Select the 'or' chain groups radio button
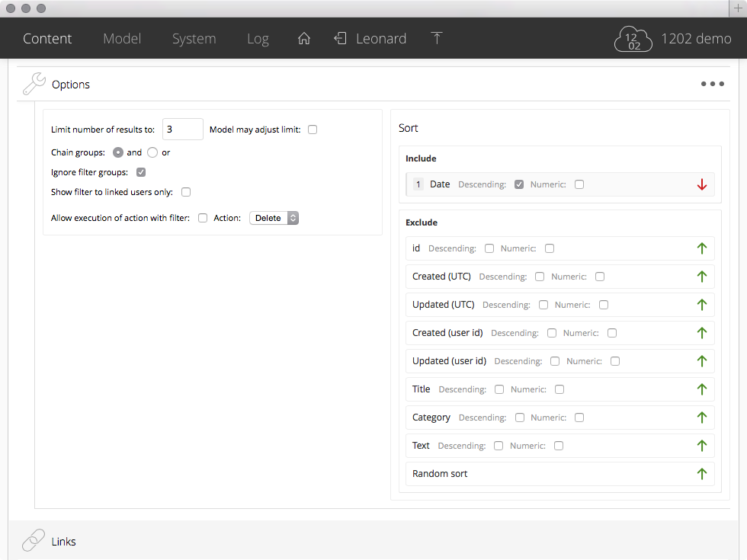Viewport: 747px width, 560px height. pos(152,152)
